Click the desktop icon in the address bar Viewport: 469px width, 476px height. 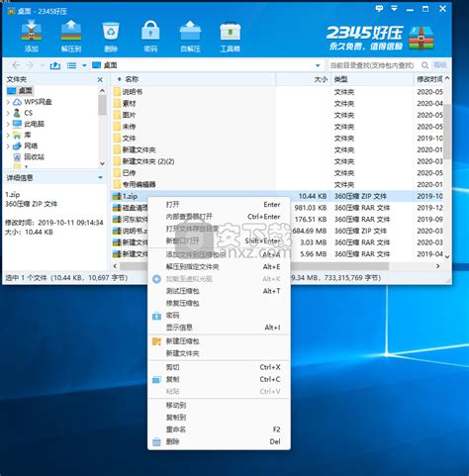[96, 65]
